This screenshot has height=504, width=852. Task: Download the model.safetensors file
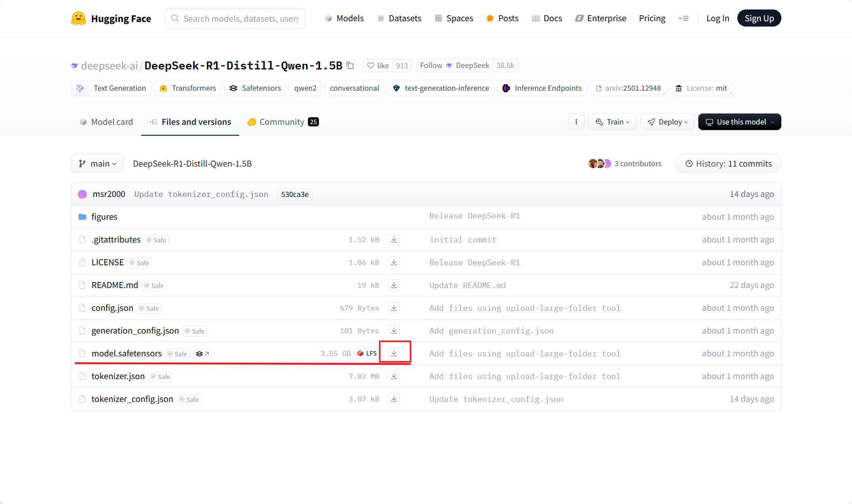pyautogui.click(x=394, y=353)
